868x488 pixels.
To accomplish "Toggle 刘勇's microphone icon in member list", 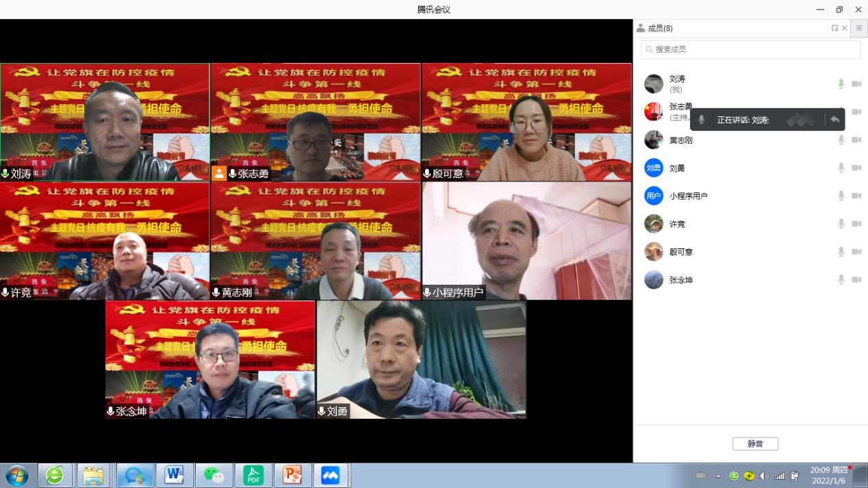I will tap(841, 168).
